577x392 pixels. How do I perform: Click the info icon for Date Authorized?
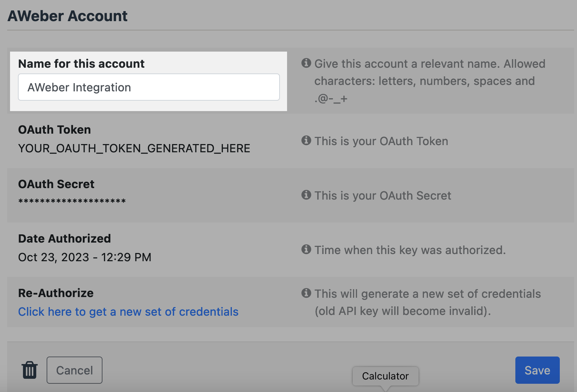pyautogui.click(x=306, y=249)
